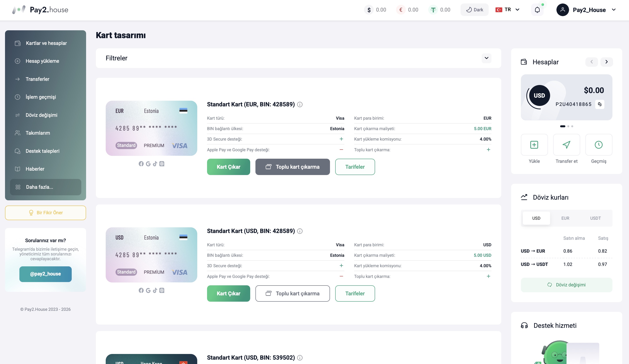The height and width of the screenshot is (364, 629).
Task: Select the EUR exchange rate tab
Action: (565, 218)
